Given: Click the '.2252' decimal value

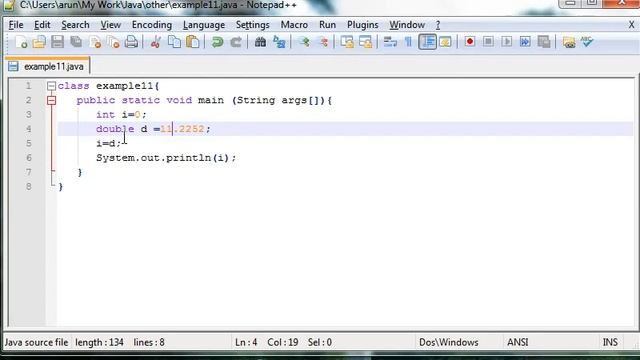Looking at the screenshot, I should tap(189, 129).
